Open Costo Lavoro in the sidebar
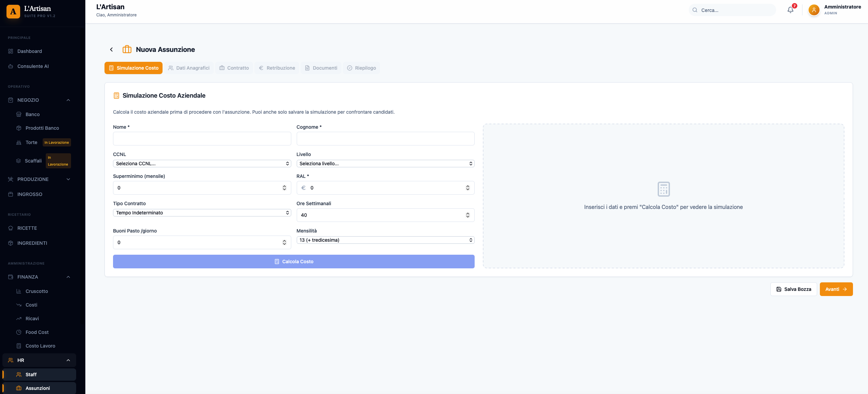This screenshot has height=394, width=868. [40, 346]
